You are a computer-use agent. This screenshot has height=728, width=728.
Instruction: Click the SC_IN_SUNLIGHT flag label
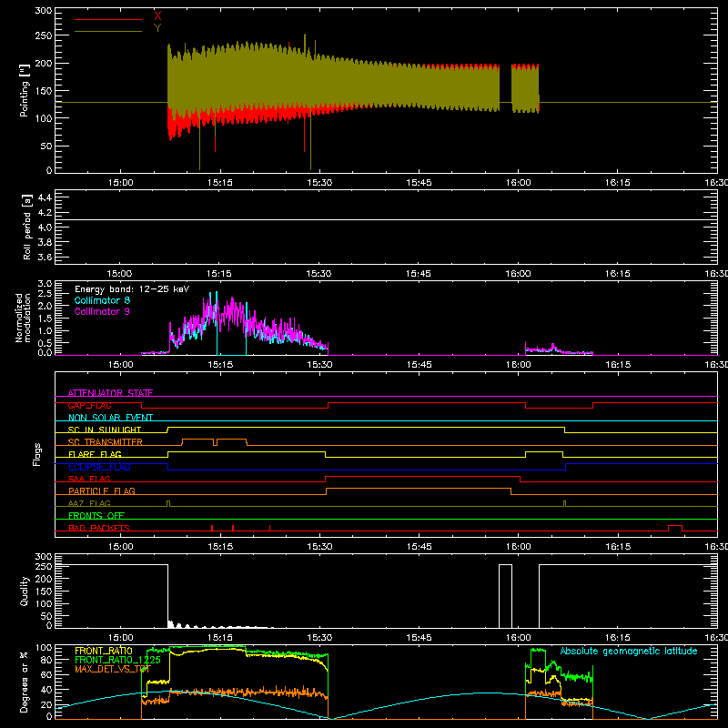pyautogui.click(x=105, y=430)
